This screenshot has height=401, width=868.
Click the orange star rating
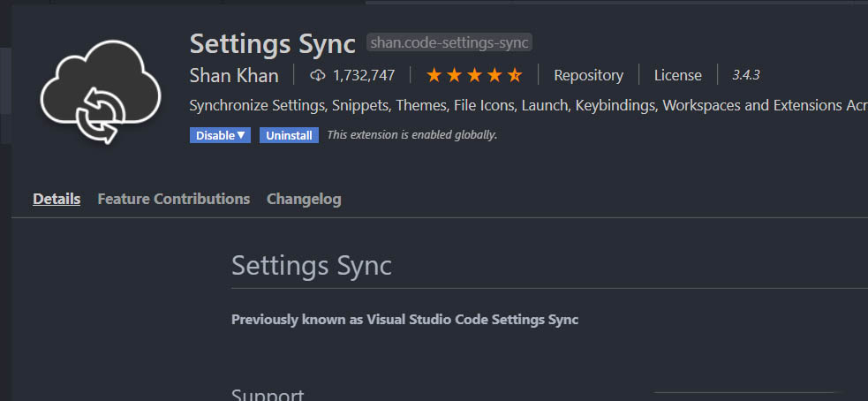click(474, 76)
